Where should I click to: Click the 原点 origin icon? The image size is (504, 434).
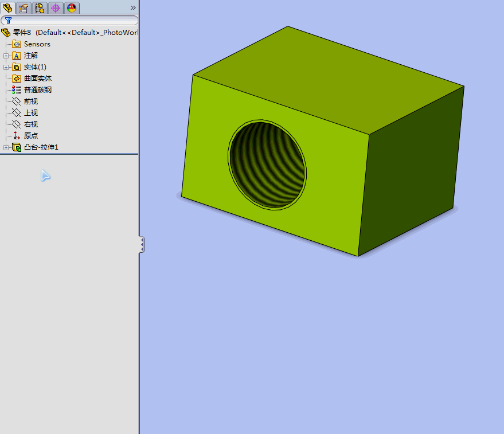pos(17,136)
